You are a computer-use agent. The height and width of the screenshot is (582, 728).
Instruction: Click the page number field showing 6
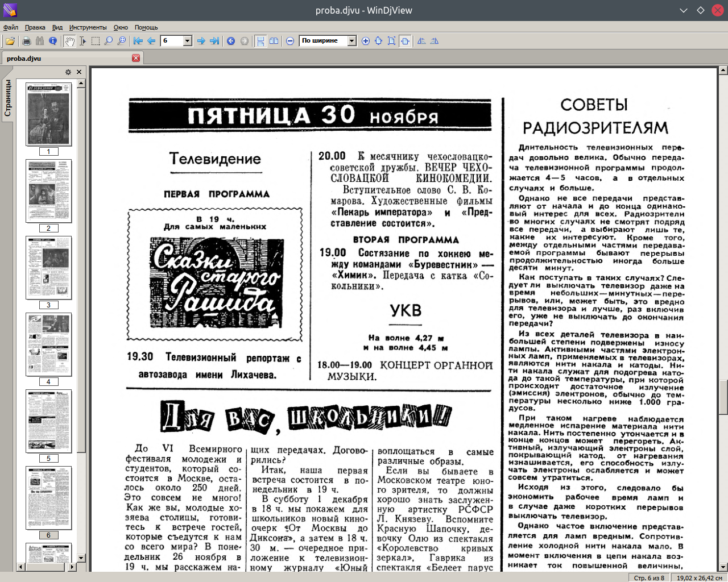172,41
